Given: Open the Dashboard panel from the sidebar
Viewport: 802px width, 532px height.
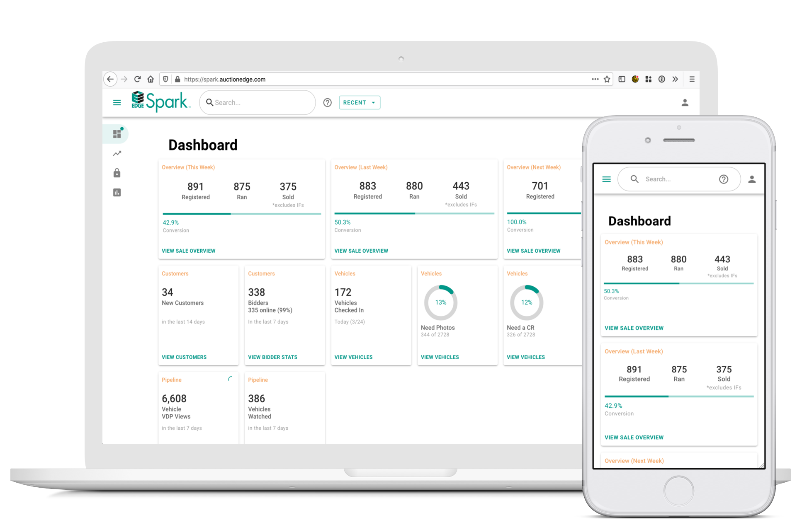Looking at the screenshot, I should pos(117,133).
